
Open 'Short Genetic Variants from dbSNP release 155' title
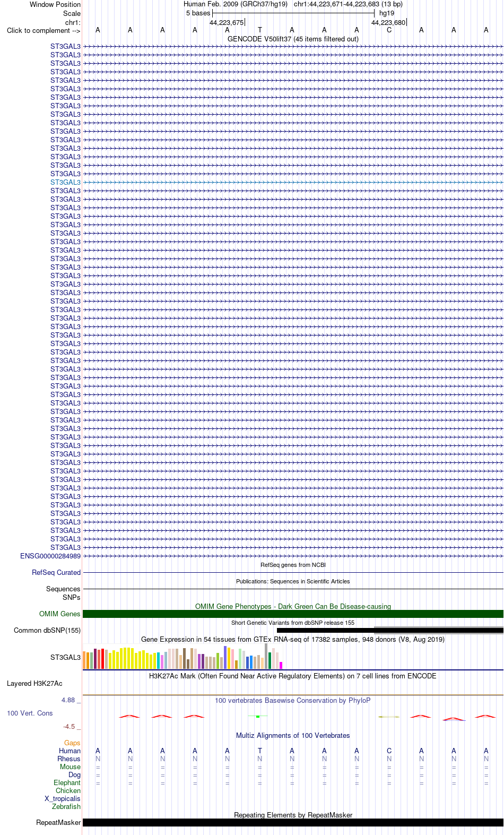point(293,623)
